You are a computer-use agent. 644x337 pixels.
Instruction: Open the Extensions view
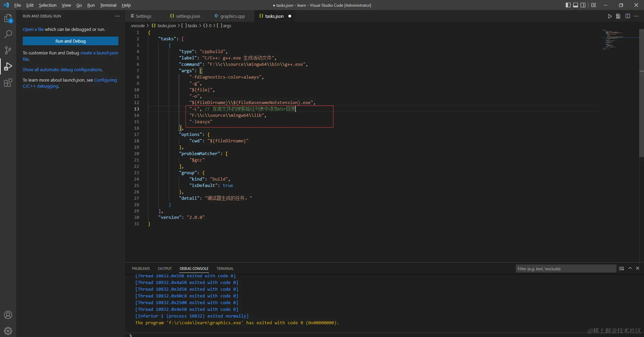point(8,83)
